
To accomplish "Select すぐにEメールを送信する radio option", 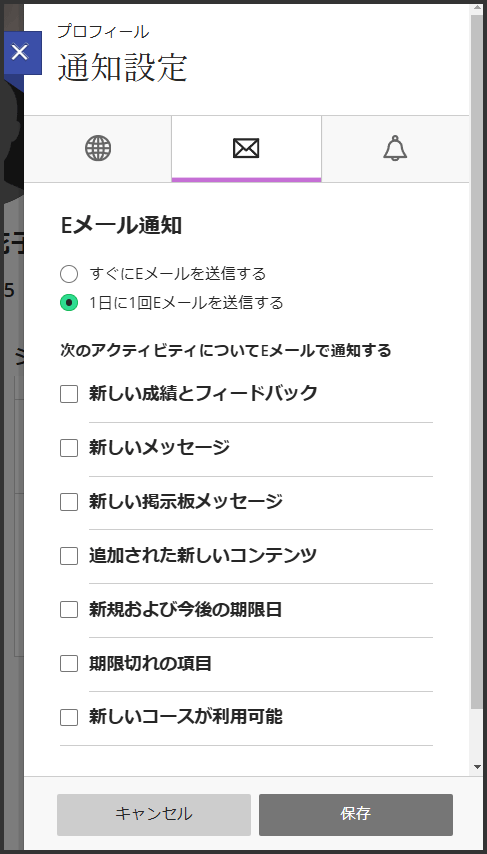I will point(69,273).
